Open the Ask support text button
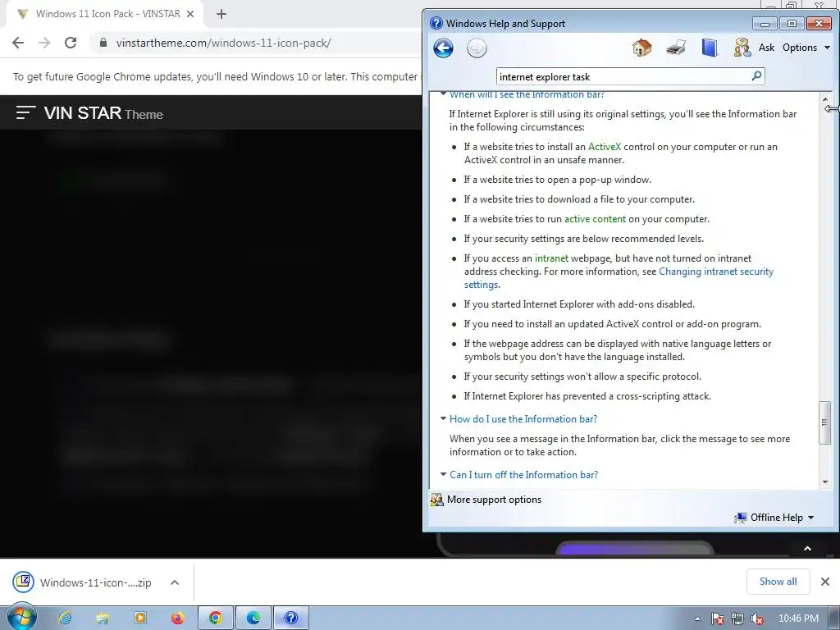Screen dimensions: 840x630 766,48
